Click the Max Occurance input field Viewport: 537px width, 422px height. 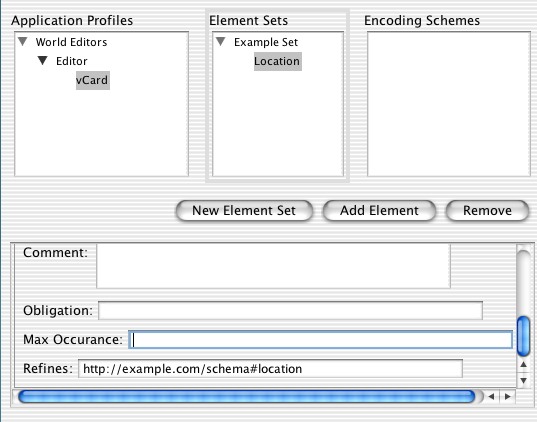pyautogui.click(x=321, y=340)
